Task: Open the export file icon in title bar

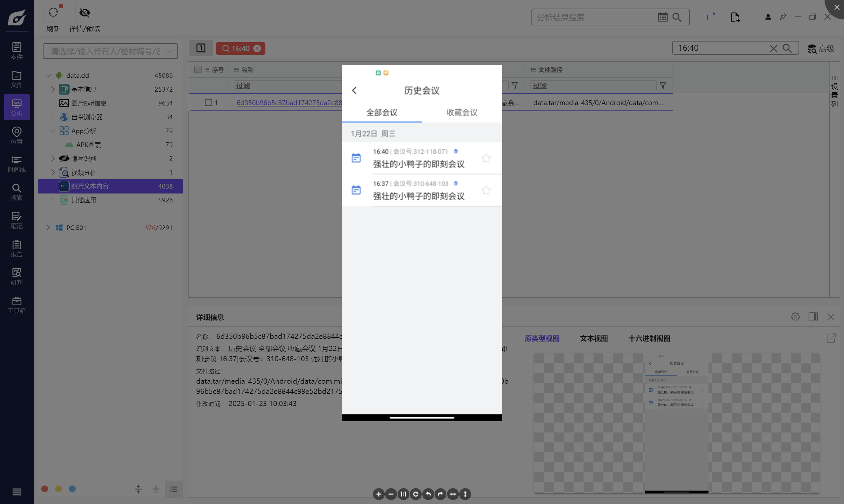Action: 735,17
